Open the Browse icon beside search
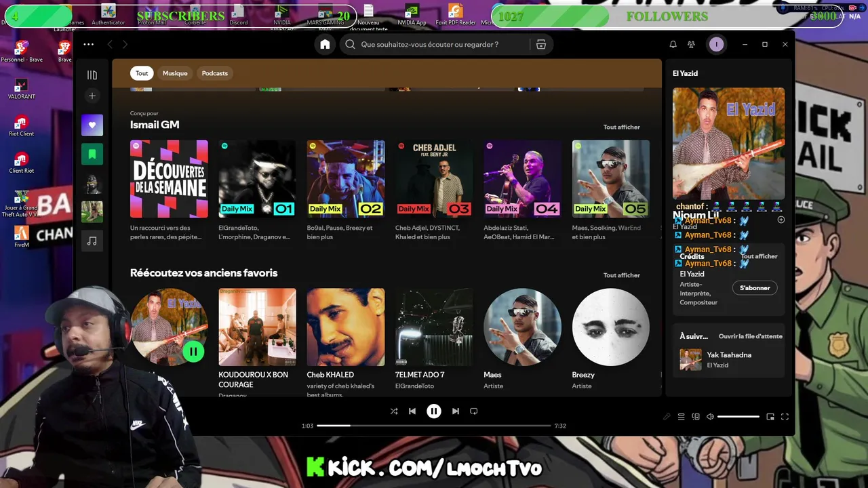Image resolution: width=868 pixels, height=488 pixels. coord(540,44)
